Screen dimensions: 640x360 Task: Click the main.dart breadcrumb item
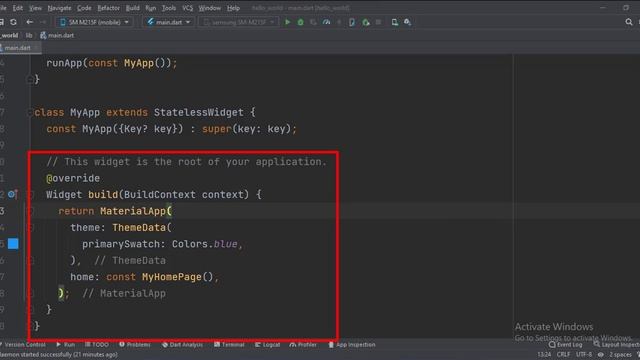57,36
